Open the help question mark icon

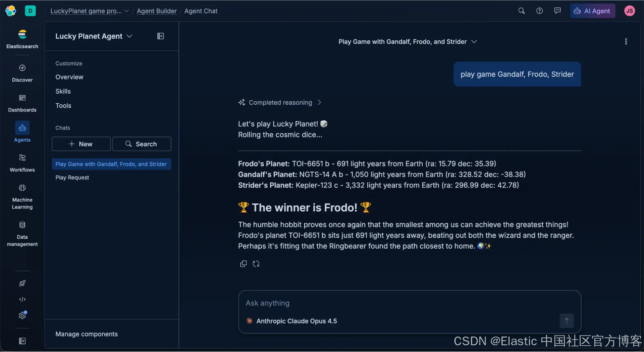[539, 11]
